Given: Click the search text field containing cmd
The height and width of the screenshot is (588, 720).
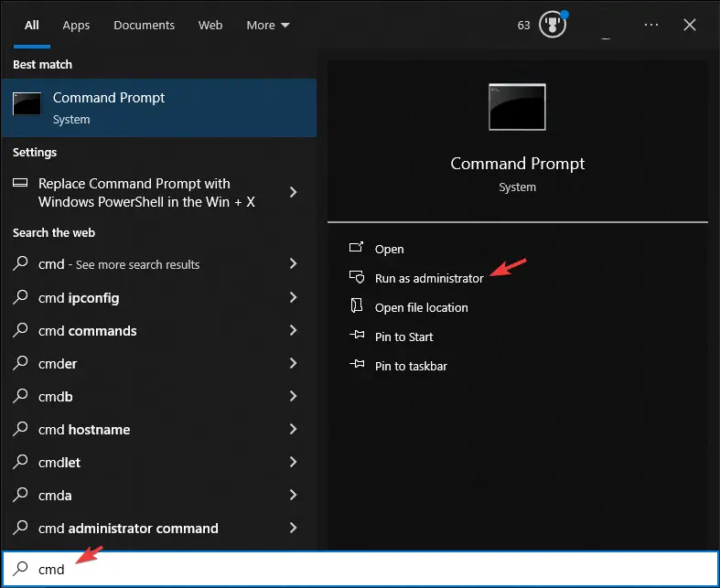Looking at the screenshot, I should (x=360, y=569).
